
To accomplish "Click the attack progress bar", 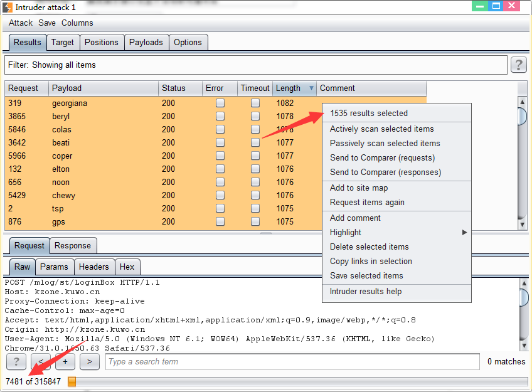I will (297, 381).
